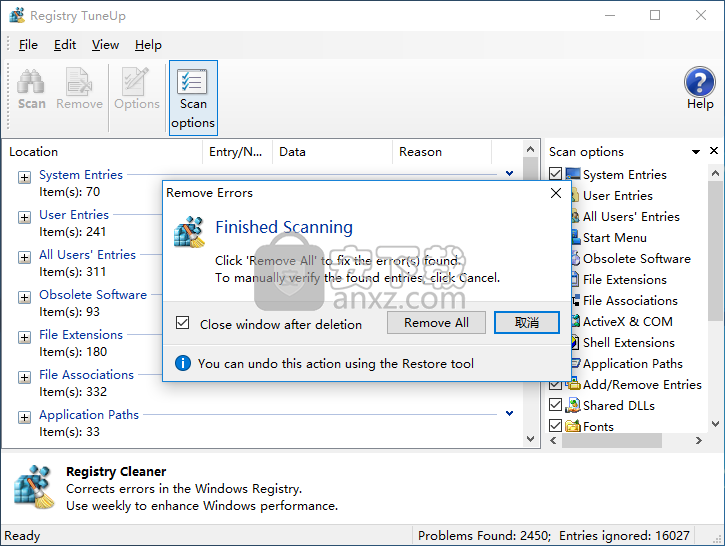Click the Registry Cleaner icon at bottom

[32, 488]
